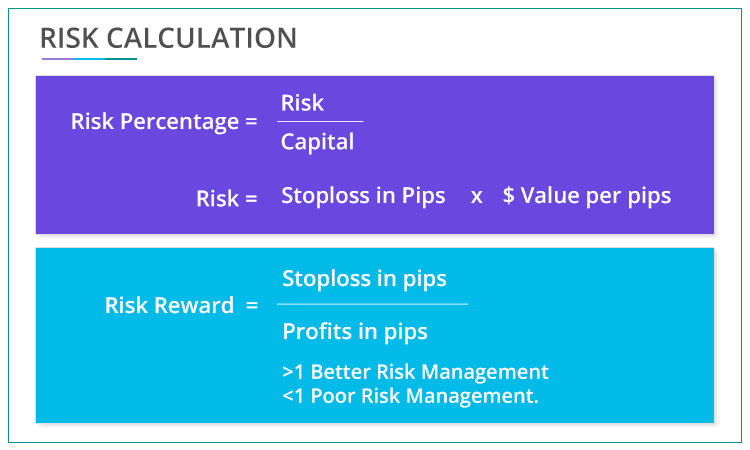Click the multiplication "x" symbol
This screenshot has width=750, height=450.
tap(477, 196)
